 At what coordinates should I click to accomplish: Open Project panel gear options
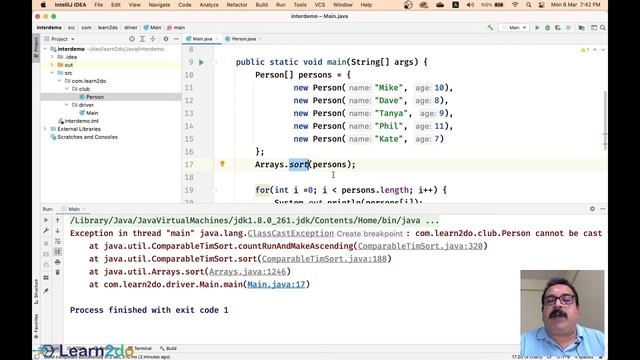[x=166, y=39]
